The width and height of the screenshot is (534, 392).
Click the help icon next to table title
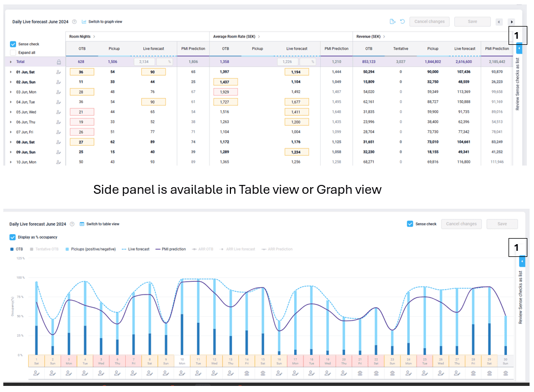pyautogui.click(x=74, y=22)
